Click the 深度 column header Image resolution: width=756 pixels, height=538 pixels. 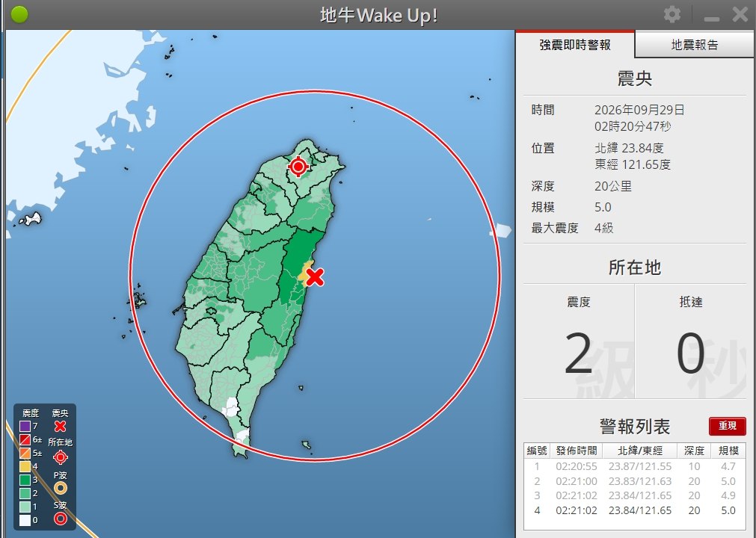[694, 451]
